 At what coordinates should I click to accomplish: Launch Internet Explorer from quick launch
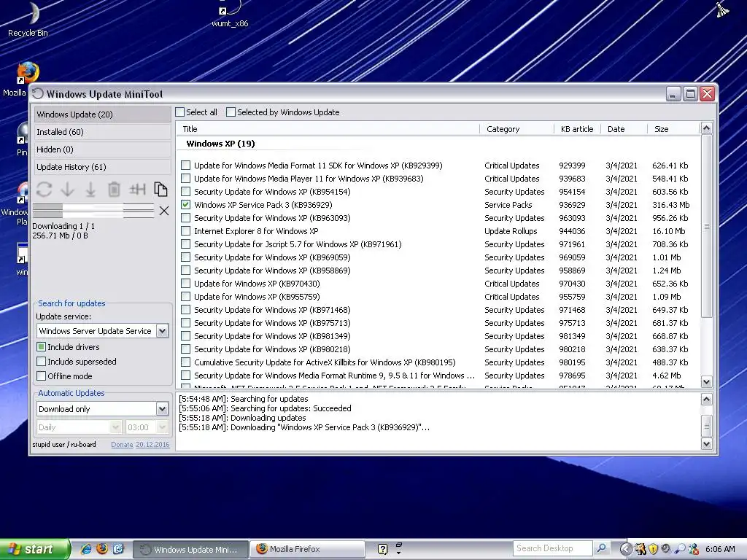point(86,549)
